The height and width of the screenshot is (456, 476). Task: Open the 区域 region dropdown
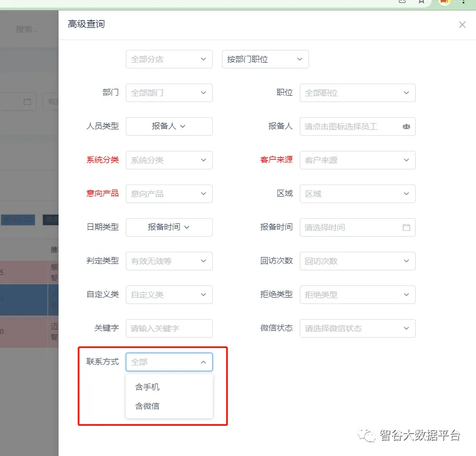(357, 194)
